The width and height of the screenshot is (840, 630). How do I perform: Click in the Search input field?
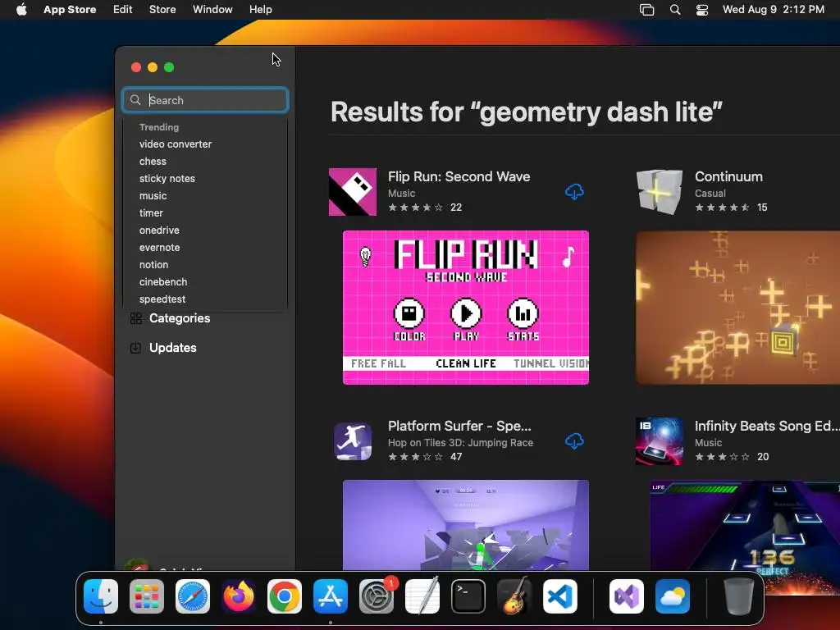coord(206,100)
